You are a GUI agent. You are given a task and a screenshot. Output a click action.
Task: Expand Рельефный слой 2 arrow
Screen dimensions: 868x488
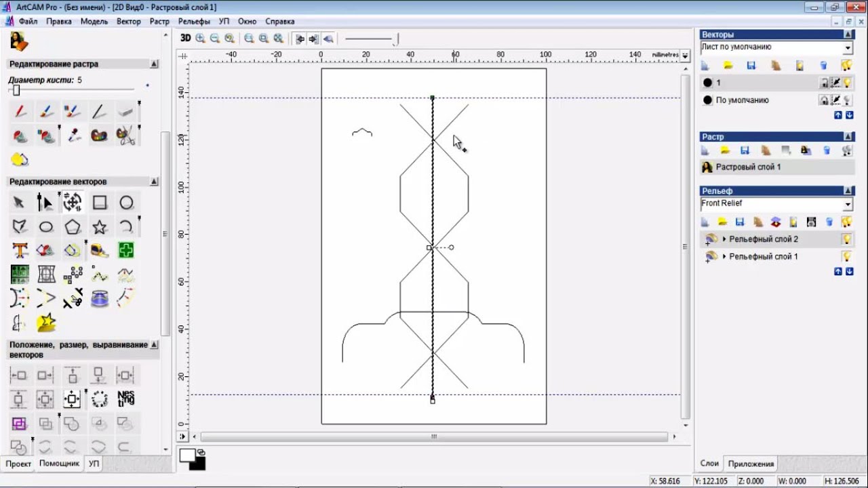pyautogui.click(x=724, y=239)
